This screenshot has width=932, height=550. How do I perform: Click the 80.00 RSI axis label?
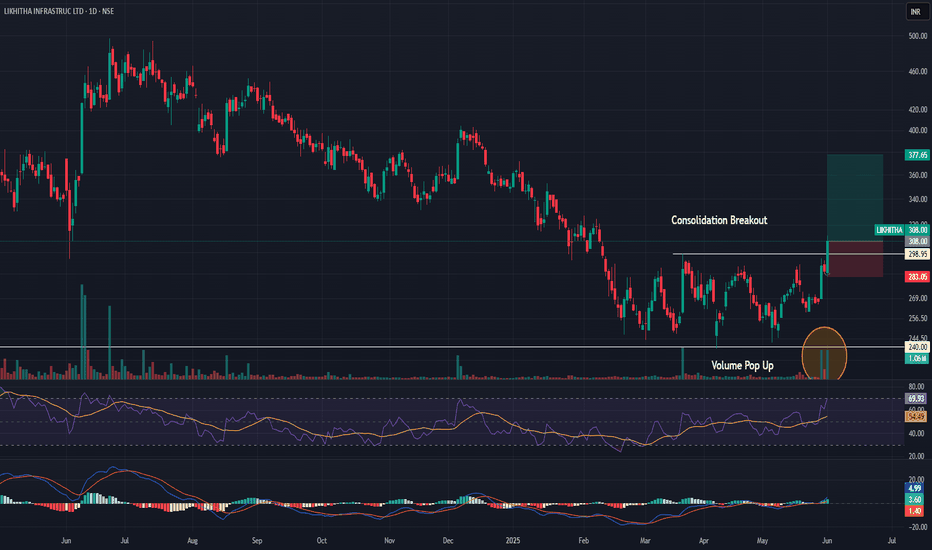tap(916, 387)
